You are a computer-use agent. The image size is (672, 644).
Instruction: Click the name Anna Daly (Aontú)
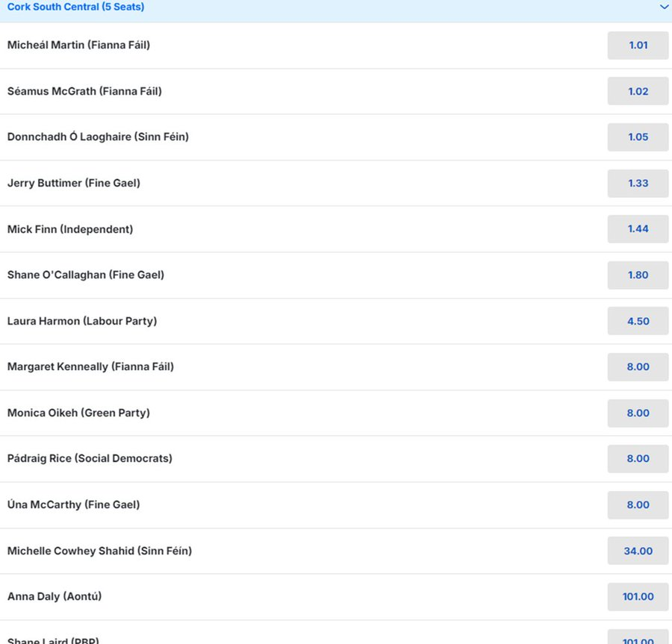55,596
